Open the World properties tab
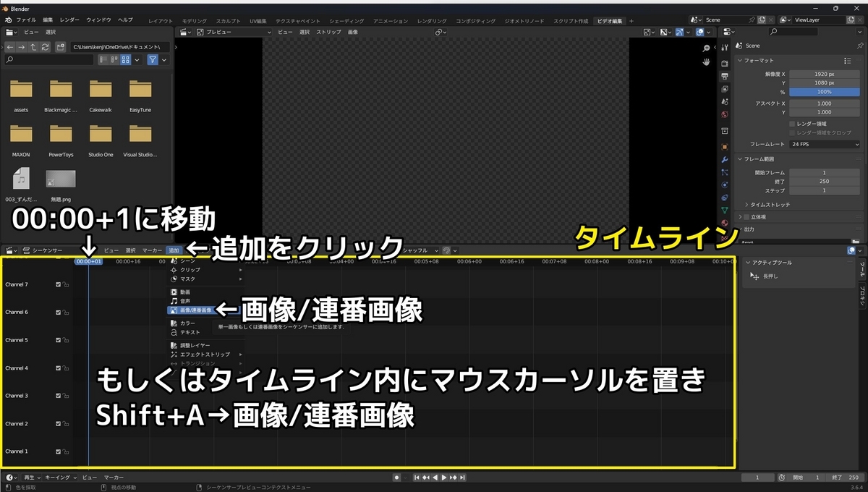The height and width of the screenshot is (492, 868). [725, 115]
